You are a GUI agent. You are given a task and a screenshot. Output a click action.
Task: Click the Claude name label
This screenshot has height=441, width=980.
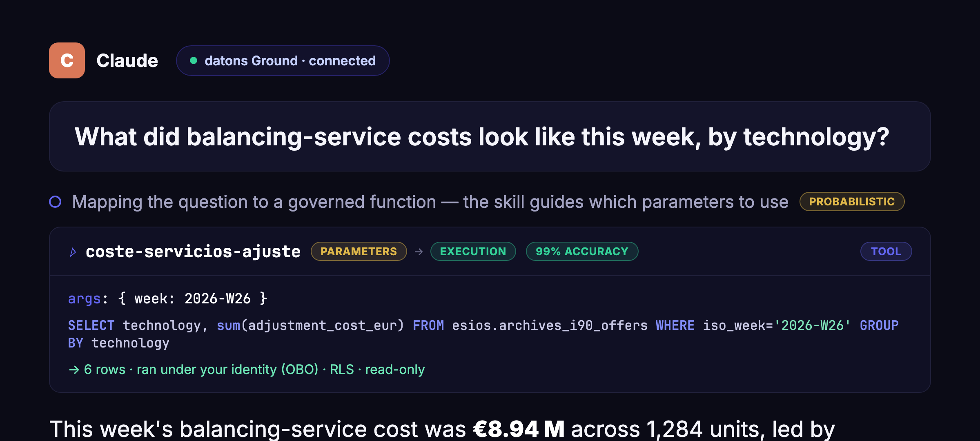pos(127,60)
